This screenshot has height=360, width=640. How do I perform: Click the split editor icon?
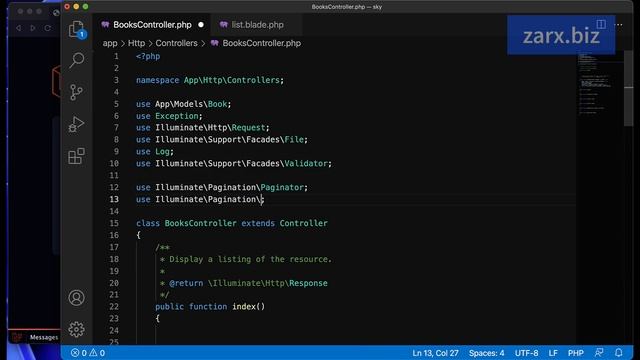(x=601, y=24)
